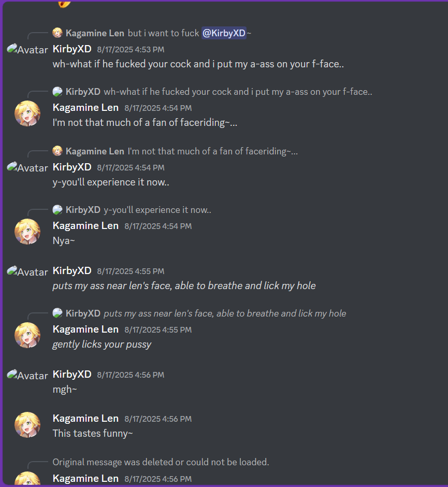
Task: Click the KirbyXD username on the 4:56 PM message
Action: tap(72, 374)
